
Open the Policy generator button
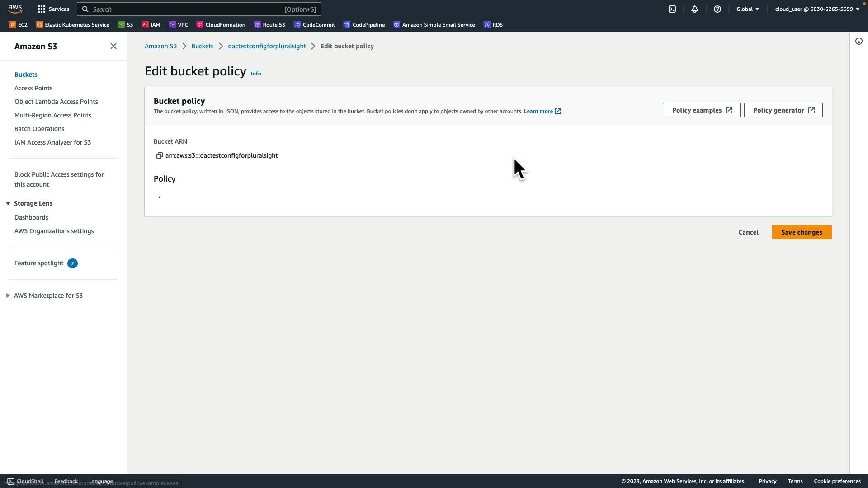[x=783, y=110]
